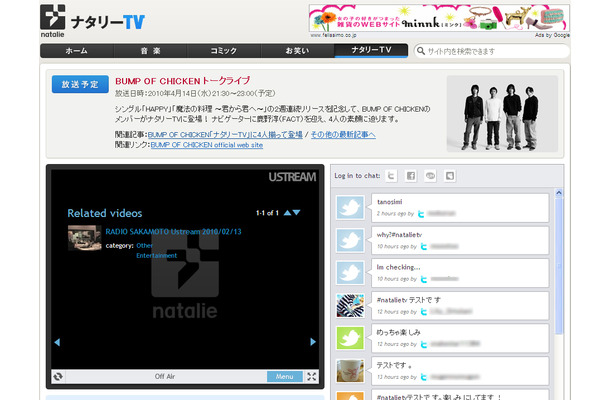
Task: Click avatar beside the 'tanosimi' chat message
Action: (x=350, y=207)
